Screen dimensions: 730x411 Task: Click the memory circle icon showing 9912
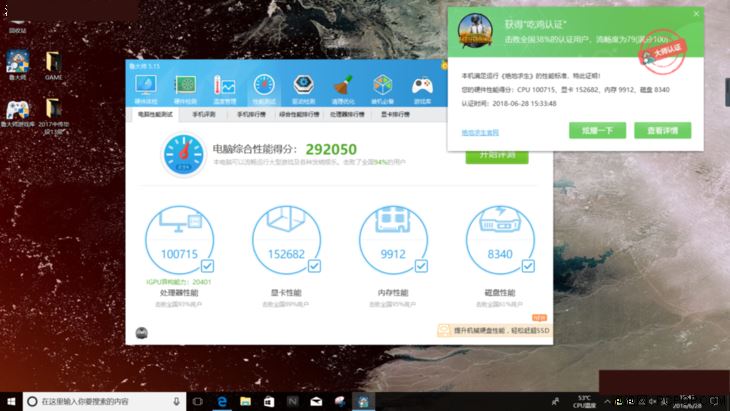click(393, 240)
